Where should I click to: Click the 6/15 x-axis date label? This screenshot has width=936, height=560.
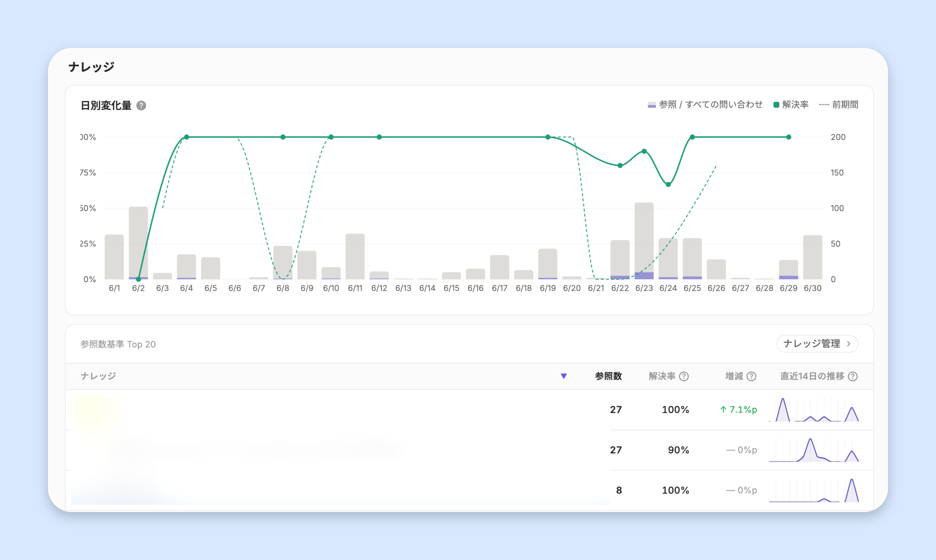(x=451, y=288)
